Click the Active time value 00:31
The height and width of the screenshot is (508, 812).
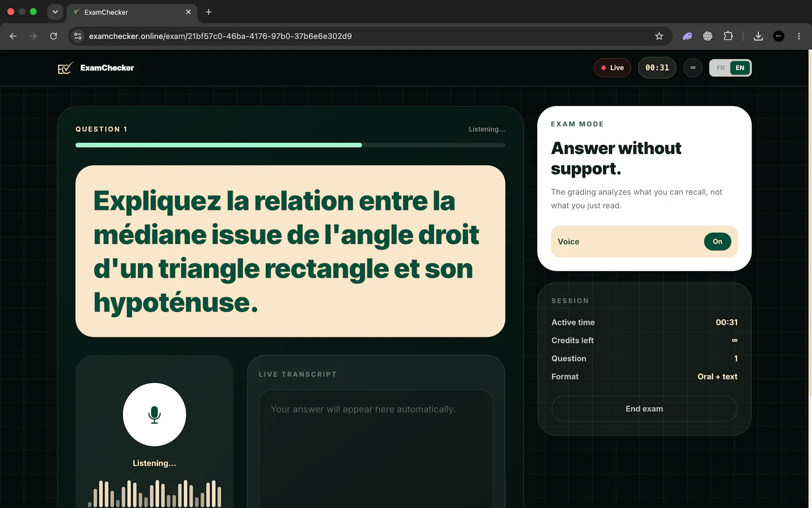pyautogui.click(x=727, y=323)
